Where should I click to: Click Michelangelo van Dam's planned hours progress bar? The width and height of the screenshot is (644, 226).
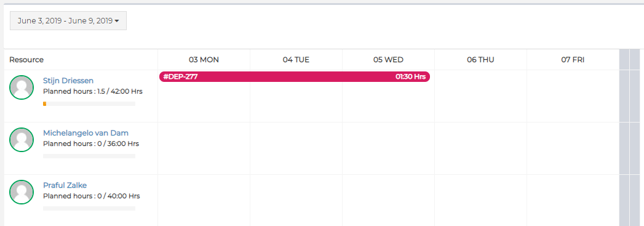tap(89, 156)
